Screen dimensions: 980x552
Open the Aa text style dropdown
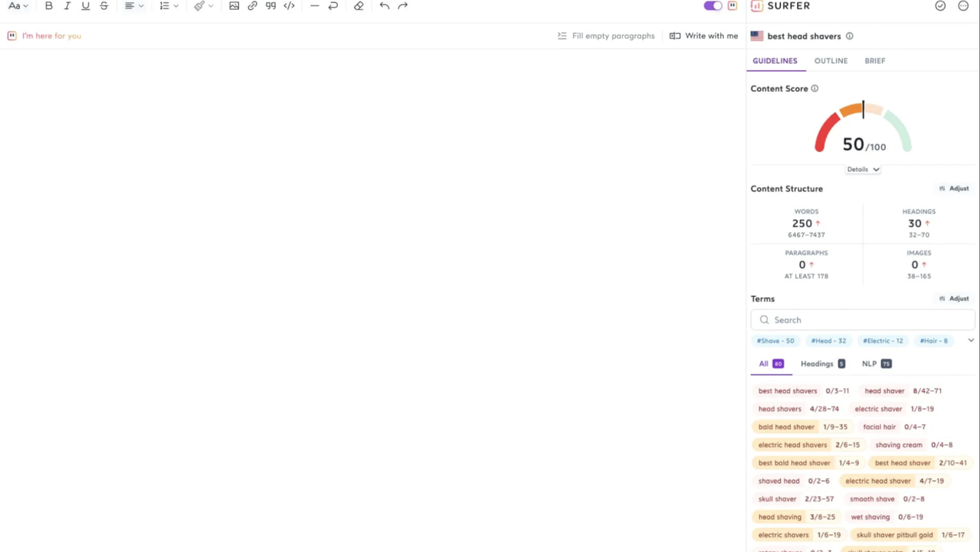[18, 6]
